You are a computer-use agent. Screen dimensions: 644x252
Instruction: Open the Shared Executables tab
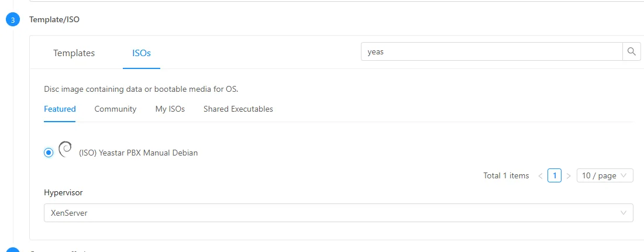tap(238, 109)
